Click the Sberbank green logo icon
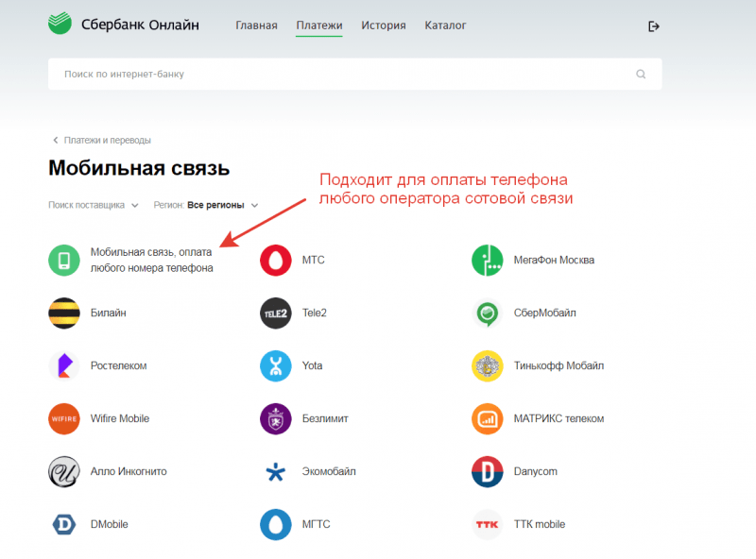Viewport: 756px width, 559px height. (x=60, y=23)
